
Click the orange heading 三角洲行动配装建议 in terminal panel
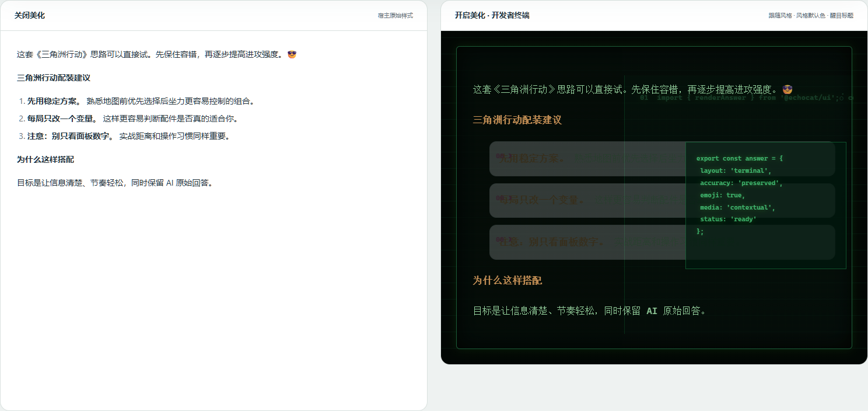coord(517,120)
